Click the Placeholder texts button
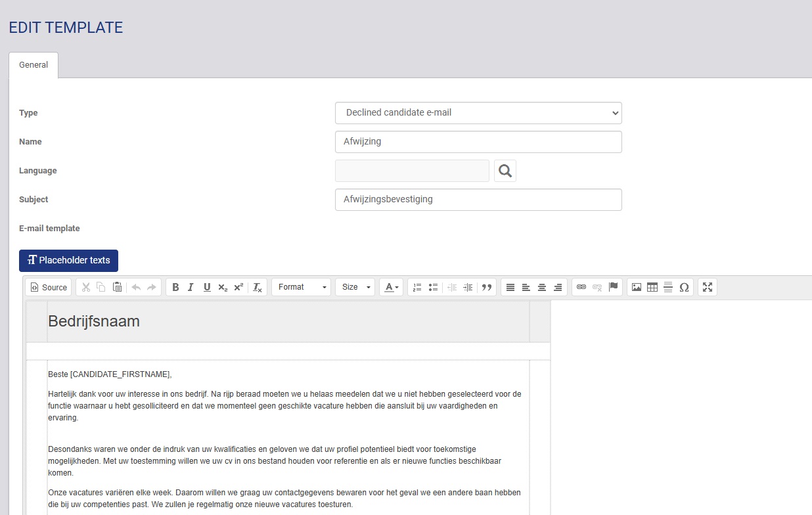 coord(68,260)
